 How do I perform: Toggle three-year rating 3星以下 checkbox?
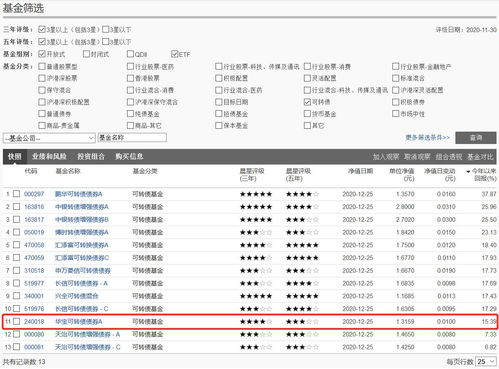[x=106, y=30]
